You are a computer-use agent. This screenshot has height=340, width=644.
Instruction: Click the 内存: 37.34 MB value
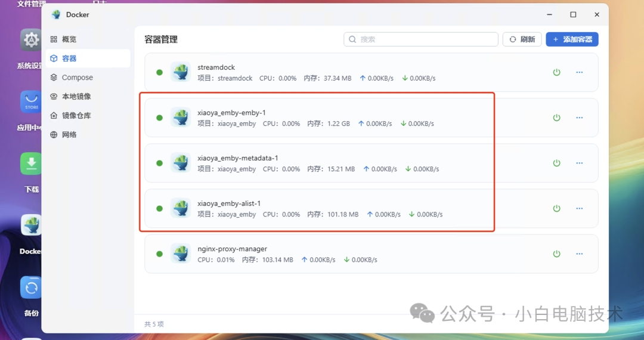328,78
